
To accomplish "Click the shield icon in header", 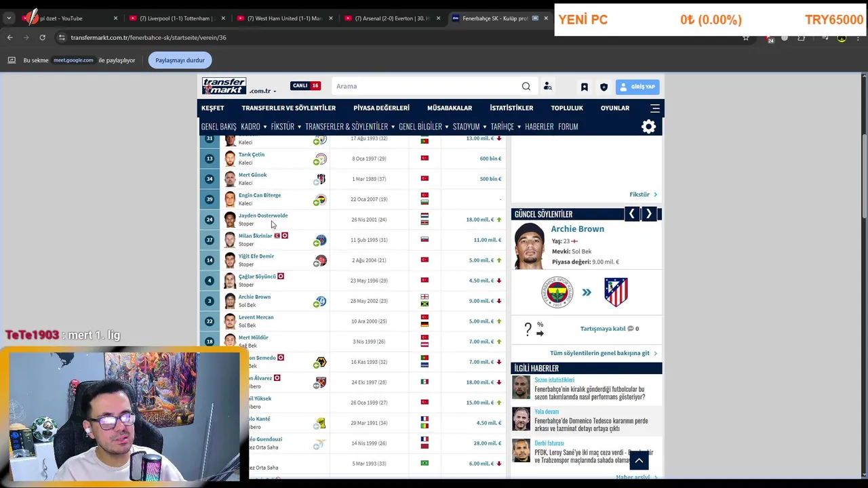I will click(x=604, y=87).
